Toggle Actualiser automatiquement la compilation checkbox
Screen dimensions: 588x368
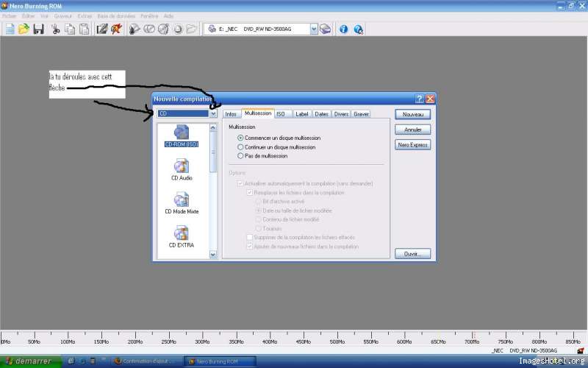click(240, 183)
